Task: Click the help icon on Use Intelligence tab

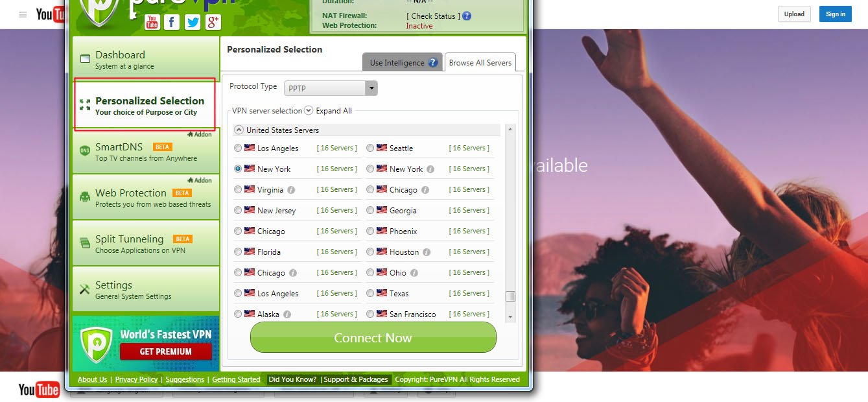Action: click(x=433, y=63)
